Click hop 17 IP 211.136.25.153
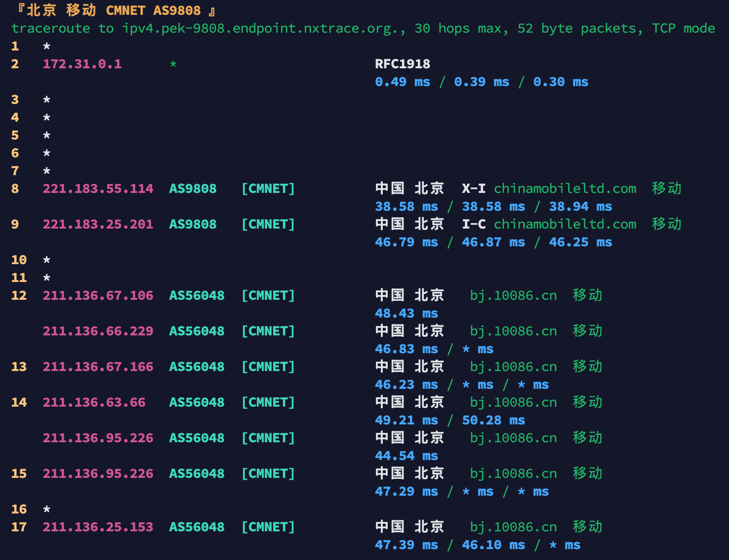This screenshot has height=560, width=729. pyautogui.click(x=98, y=527)
